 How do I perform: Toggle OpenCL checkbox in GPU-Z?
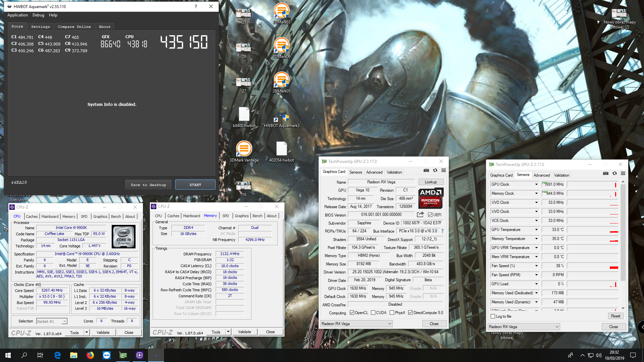coord(352,313)
